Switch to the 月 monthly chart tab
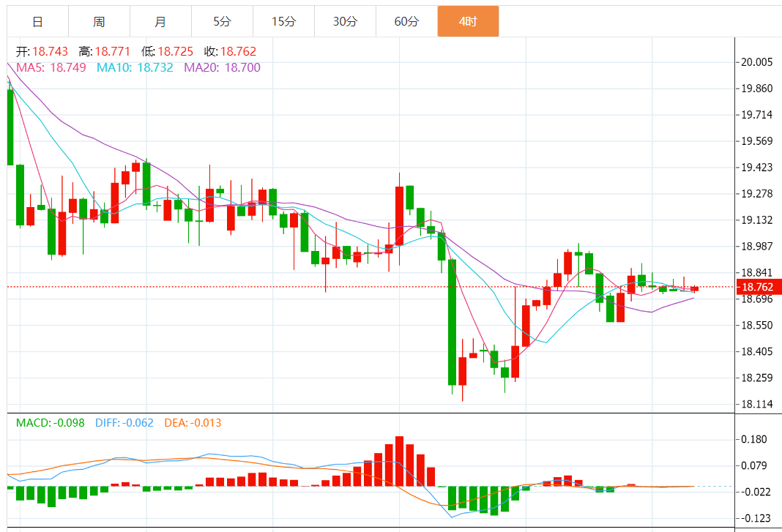The image size is (782, 532). coord(160,21)
